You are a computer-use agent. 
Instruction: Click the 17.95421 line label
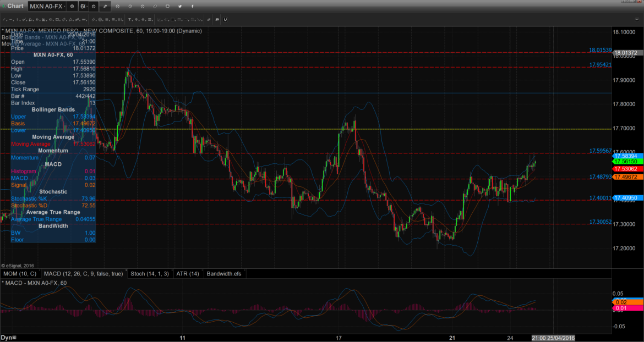click(601, 65)
